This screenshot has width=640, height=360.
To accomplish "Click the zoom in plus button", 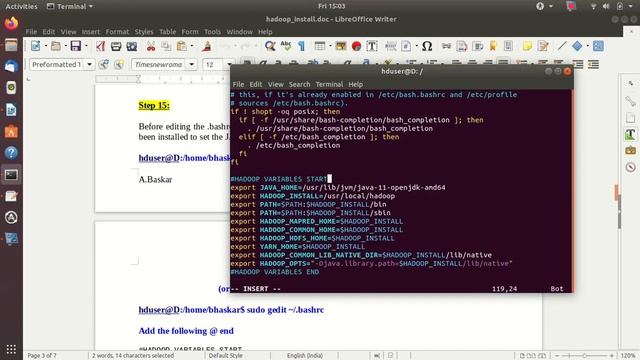I will (611, 356).
